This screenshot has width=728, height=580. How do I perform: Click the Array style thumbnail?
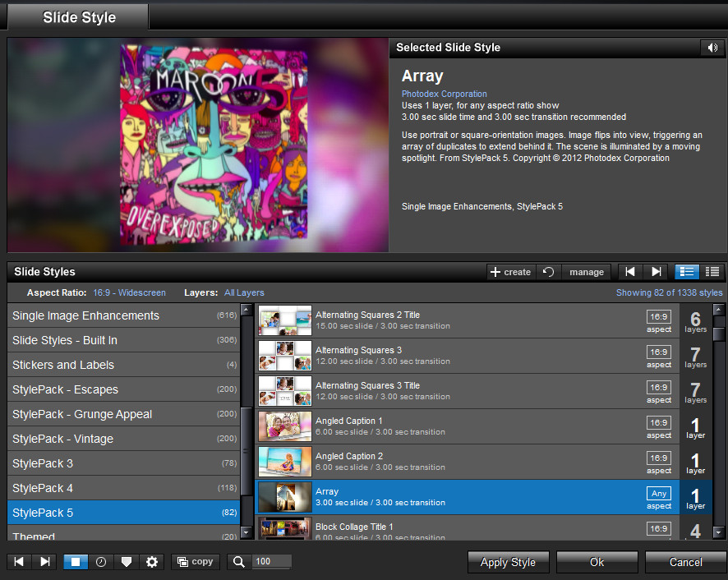(285, 497)
